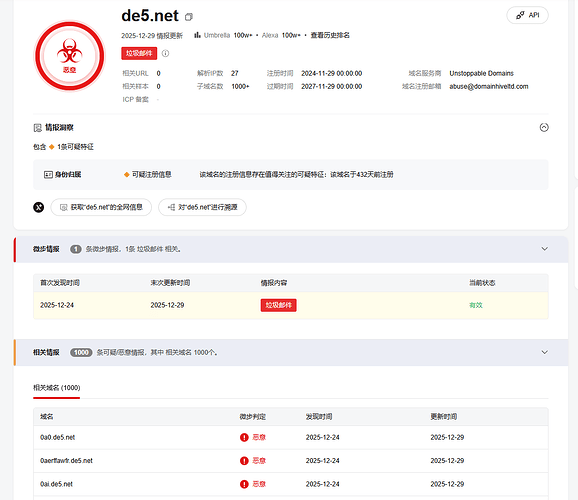
Task: Click the 情报洞察 section icon
Action: [38, 128]
